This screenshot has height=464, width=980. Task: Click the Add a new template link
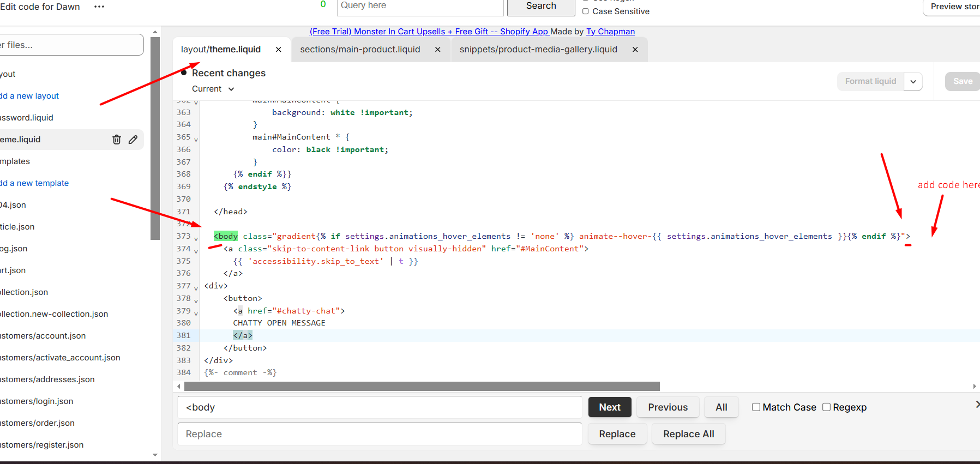pos(34,183)
